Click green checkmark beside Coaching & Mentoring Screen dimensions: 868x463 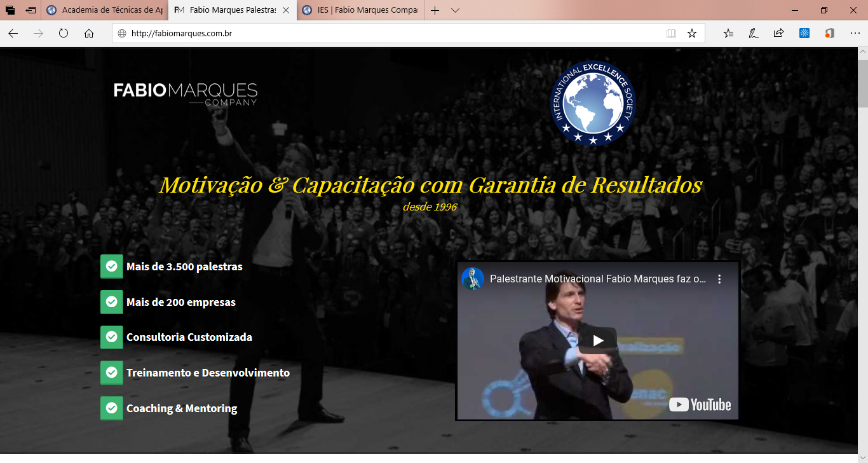(112, 408)
